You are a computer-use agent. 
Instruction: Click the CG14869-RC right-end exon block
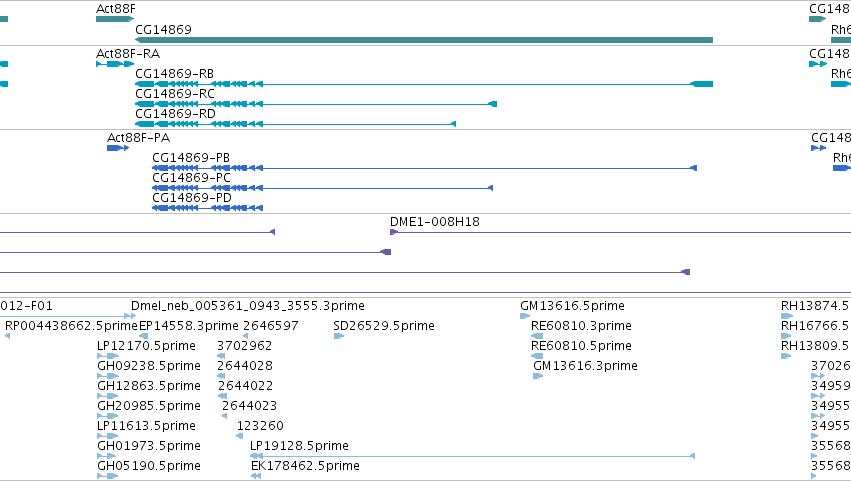point(493,104)
